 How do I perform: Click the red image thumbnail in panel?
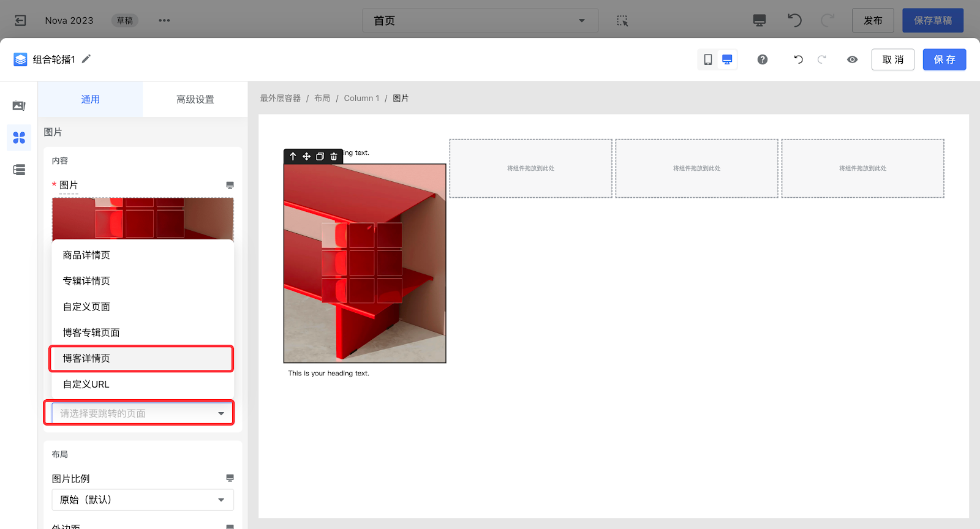point(142,218)
